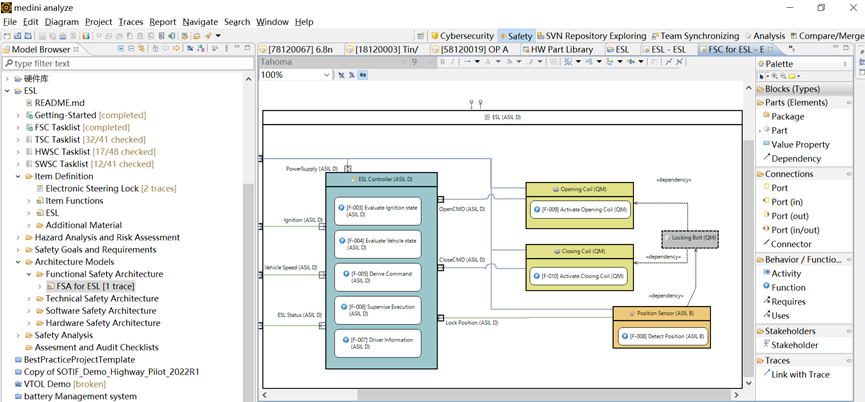Click Link with Editor icon in Model Browser
Viewport: 865px width, 402px height.
pos(141,48)
